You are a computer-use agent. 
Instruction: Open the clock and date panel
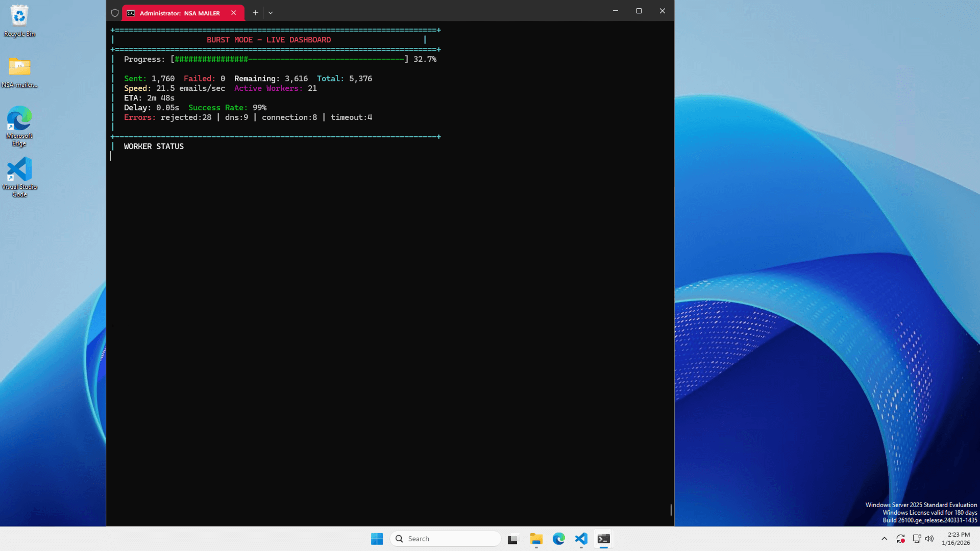click(x=955, y=539)
